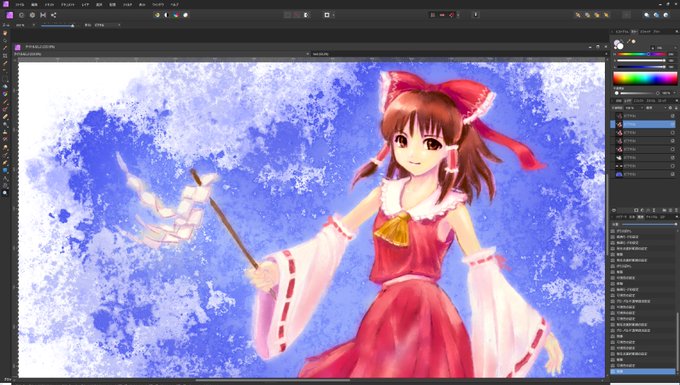
Task: Toggle visibility of the topmost layer in list
Action: [x=673, y=116]
